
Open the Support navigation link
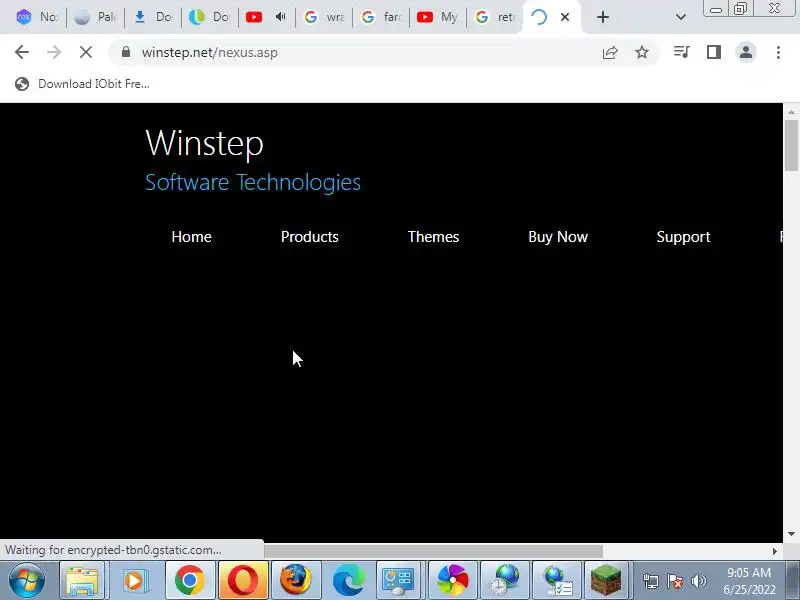click(683, 237)
